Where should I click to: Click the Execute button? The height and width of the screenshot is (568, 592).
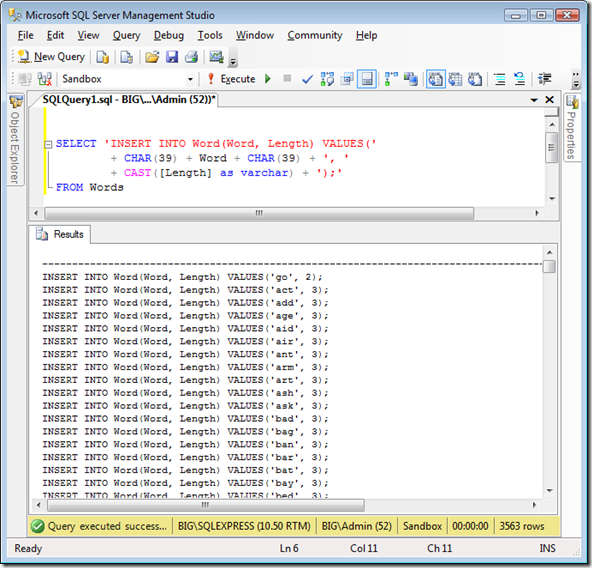231,79
